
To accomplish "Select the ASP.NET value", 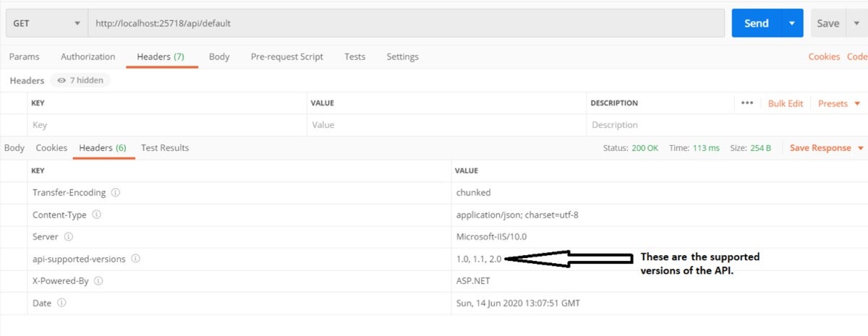I will [x=474, y=280].
